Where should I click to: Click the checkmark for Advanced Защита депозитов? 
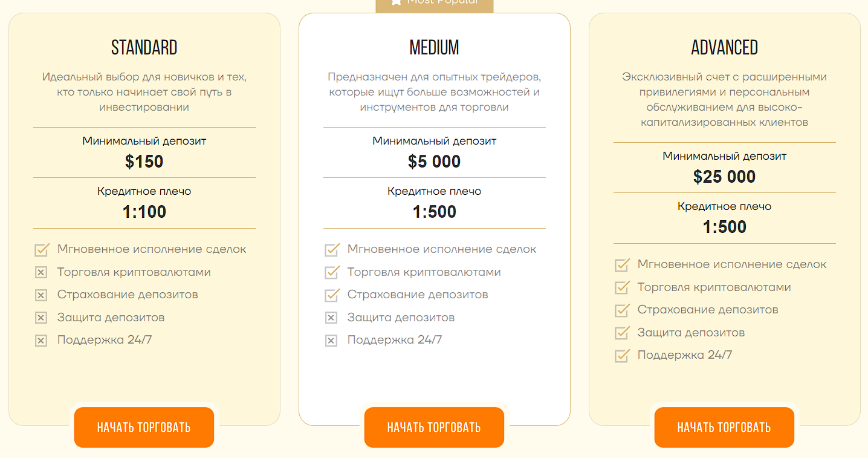pos(622,333)
